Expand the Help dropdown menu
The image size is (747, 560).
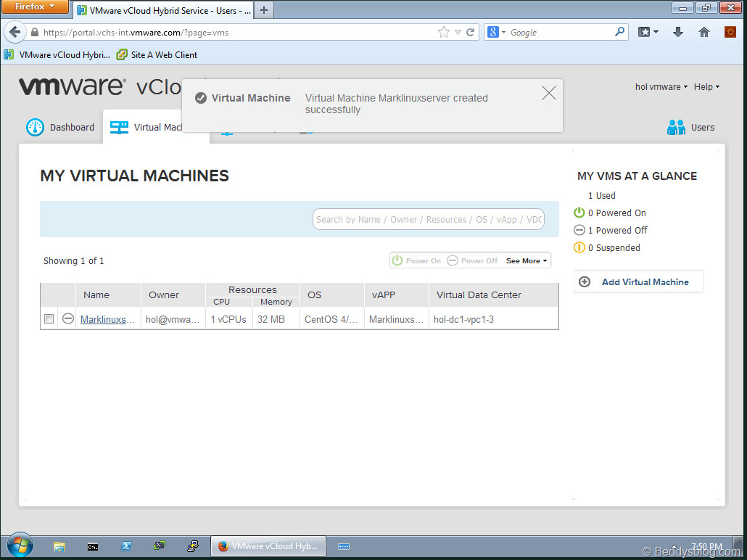(x=706, y=87)
